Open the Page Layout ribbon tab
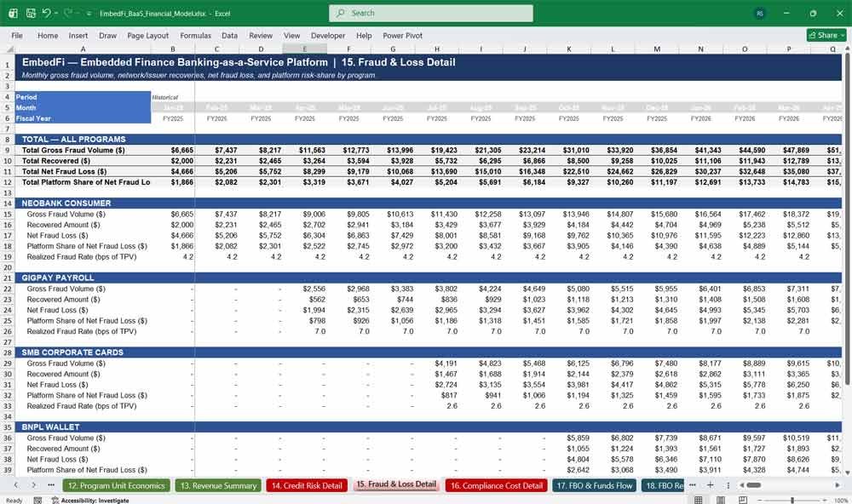Image resolution: width=852 pixels, height=504 pixels. point(147,35)
